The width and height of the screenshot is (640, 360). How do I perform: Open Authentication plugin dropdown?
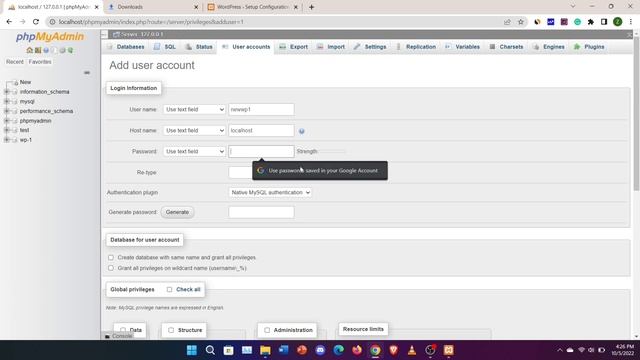coord(270,192)
